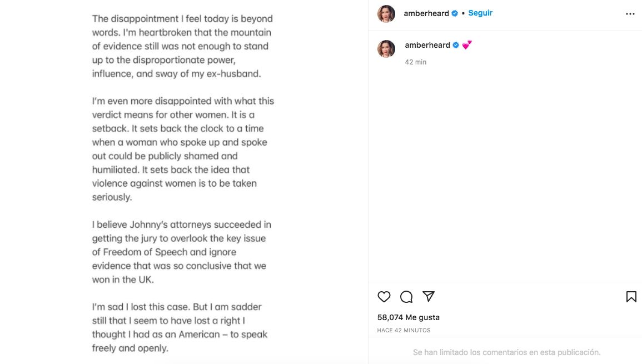Viewport: 642px width, 364px height.
Task: View likes list via 58,074 Me gusta
Action: [408, 317]
